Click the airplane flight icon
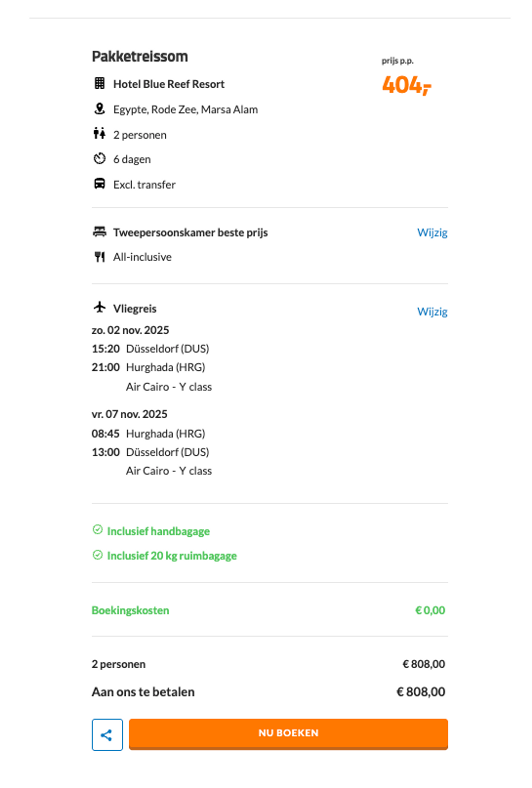 coord(99,307)
